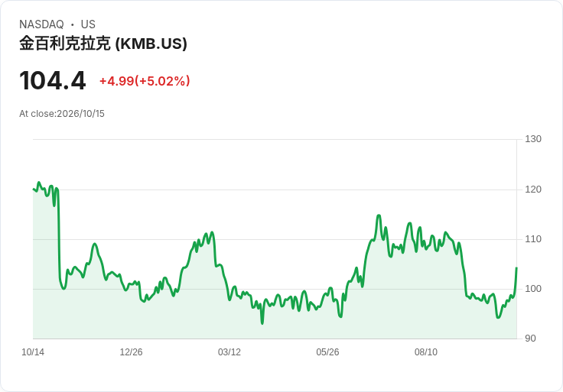Click the 03/12 date label
Viewport: 563px width, 392px height.
[229, 352]
